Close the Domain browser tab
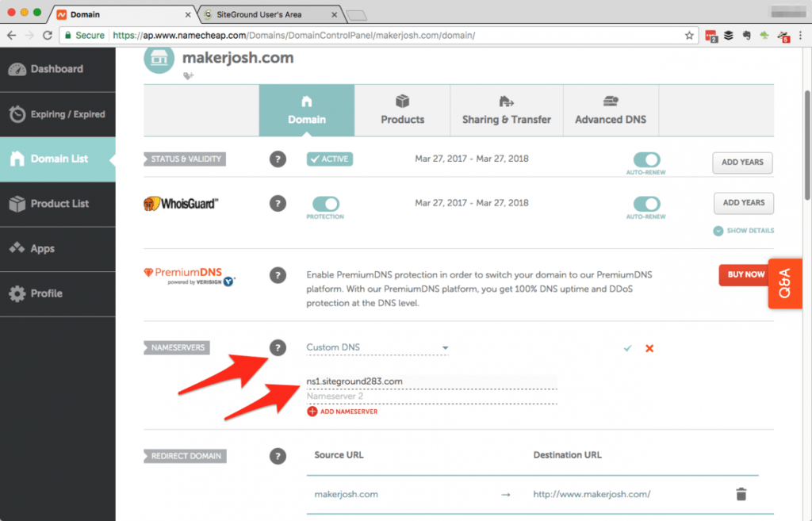 click(x=188, y=14)
